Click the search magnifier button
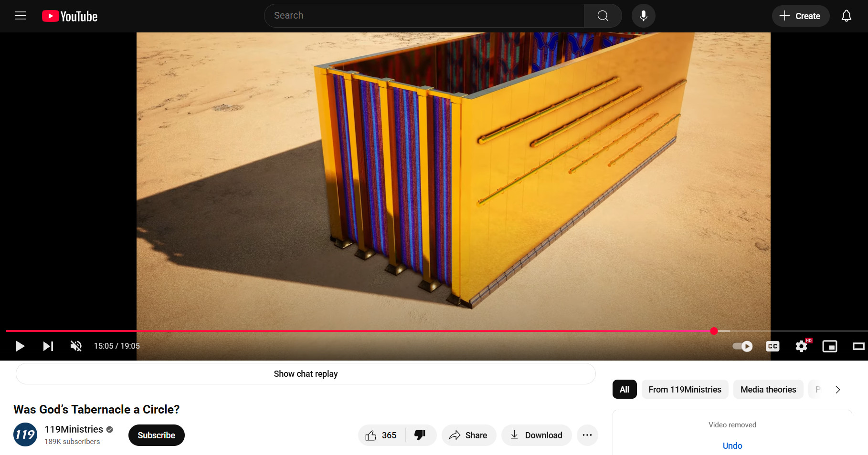Screen dimensions: 868x455 [603, 16]
